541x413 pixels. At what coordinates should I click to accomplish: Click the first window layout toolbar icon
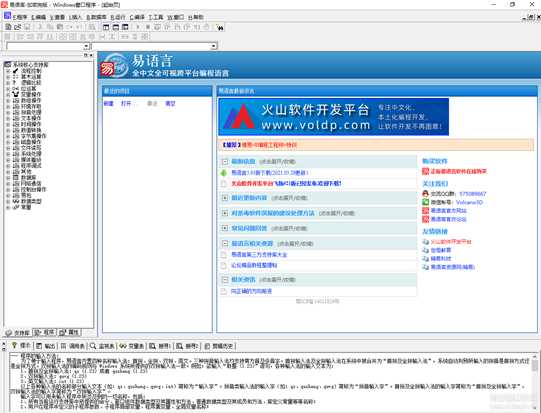coord(106,27)
